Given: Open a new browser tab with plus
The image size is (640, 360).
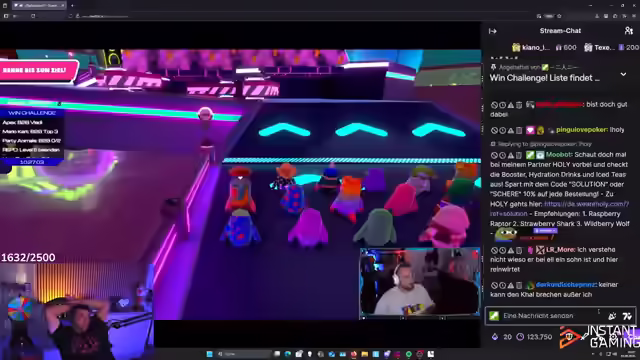Looking at the screenshot, I should click(72, 5).
